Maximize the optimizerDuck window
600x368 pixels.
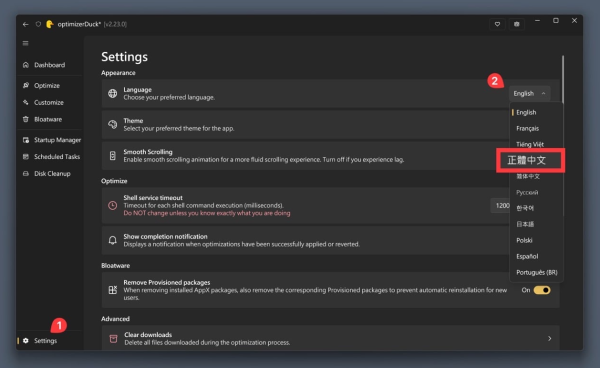coord(556,21)
